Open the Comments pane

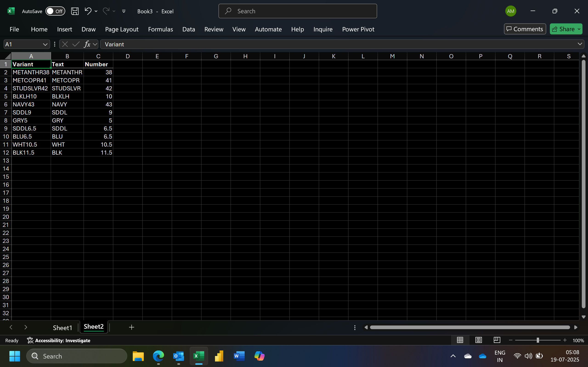pyautogui.click(x=525, y=29)
